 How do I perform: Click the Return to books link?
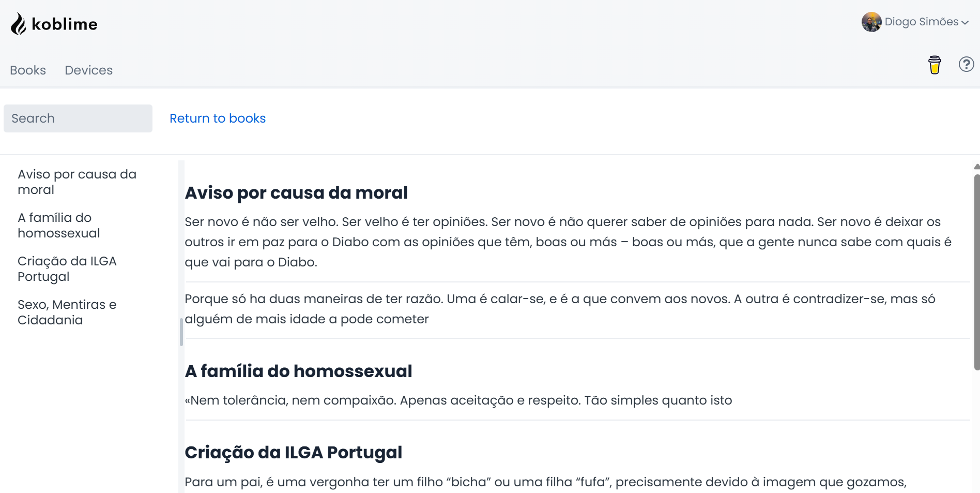218,118
